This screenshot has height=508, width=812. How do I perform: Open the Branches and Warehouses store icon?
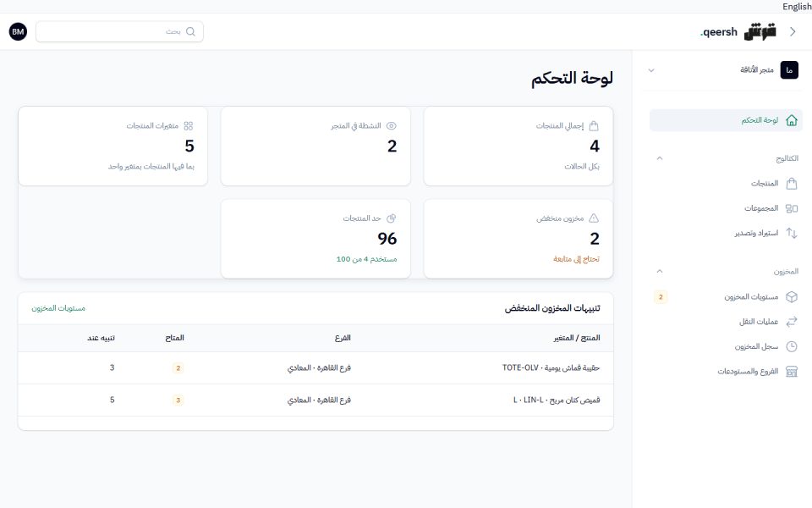pos(792,371)
